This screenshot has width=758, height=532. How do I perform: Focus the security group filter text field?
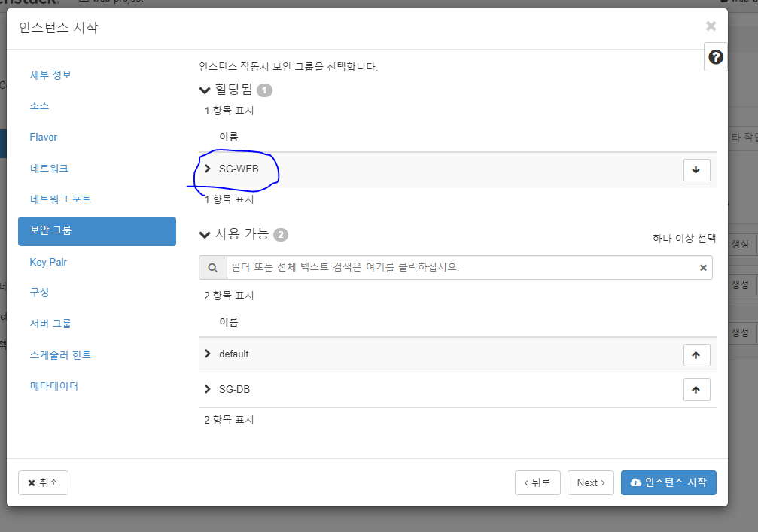pyautogui.click(x=461, y=268)
